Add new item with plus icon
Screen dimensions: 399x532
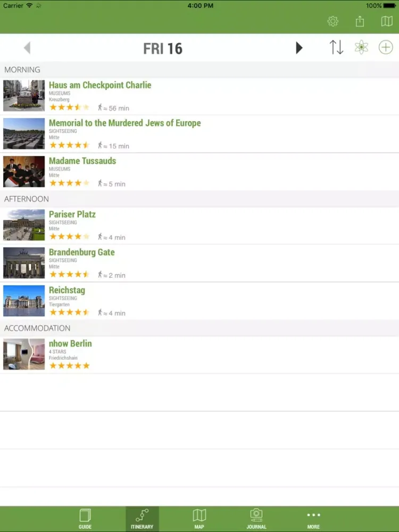point(386,47)
